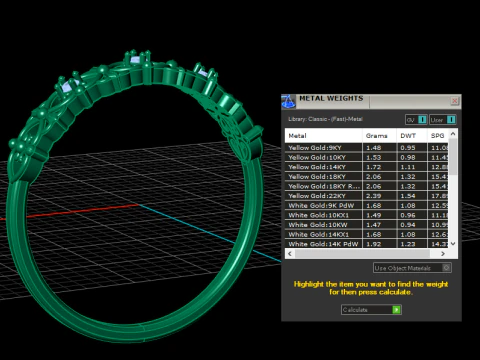Click the 1.23 DWT value for 14K PdW
Viewport: 480px width, 360px height.
[x=408, y=244]
